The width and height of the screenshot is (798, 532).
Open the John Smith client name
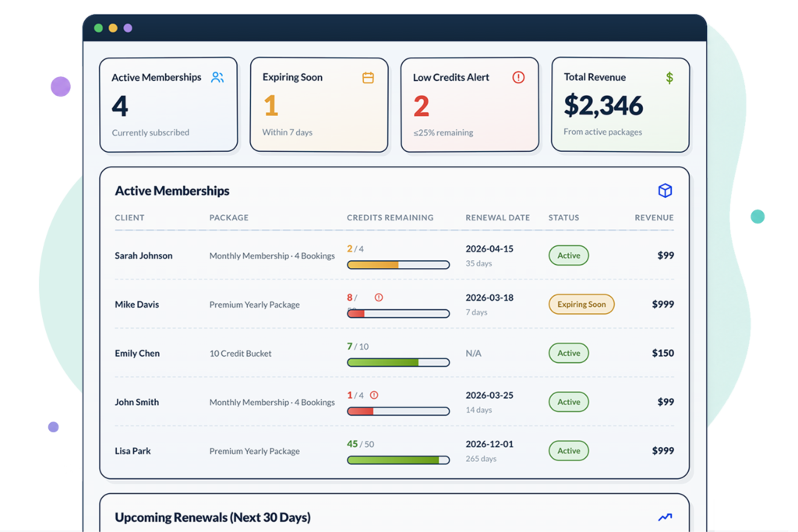(x=137, y=402)
